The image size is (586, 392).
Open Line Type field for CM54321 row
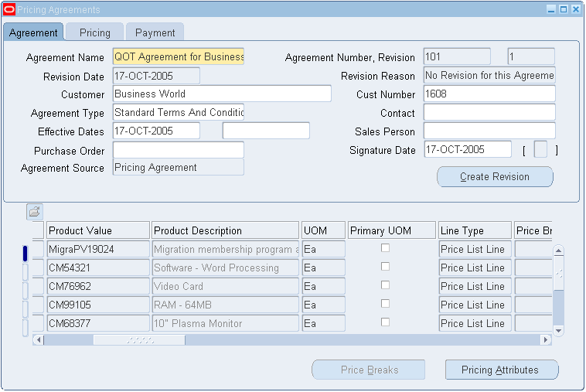coord(474,268)
